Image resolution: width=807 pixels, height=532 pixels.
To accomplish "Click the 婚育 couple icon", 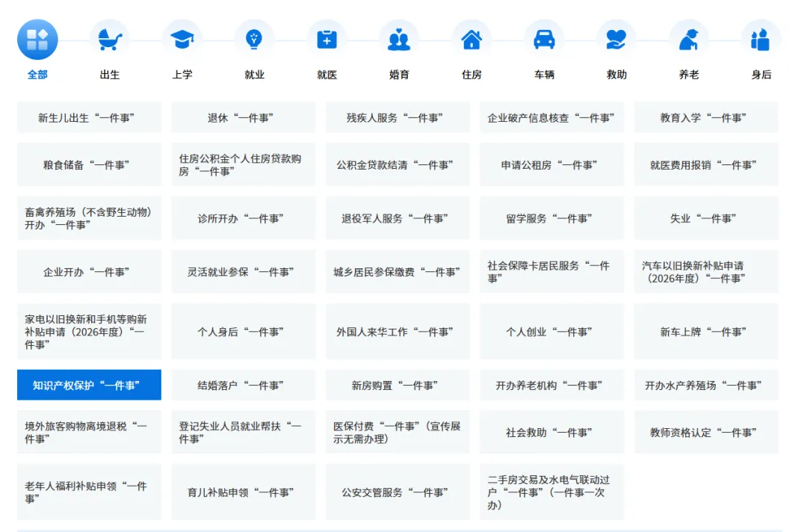I will point(399,40).
